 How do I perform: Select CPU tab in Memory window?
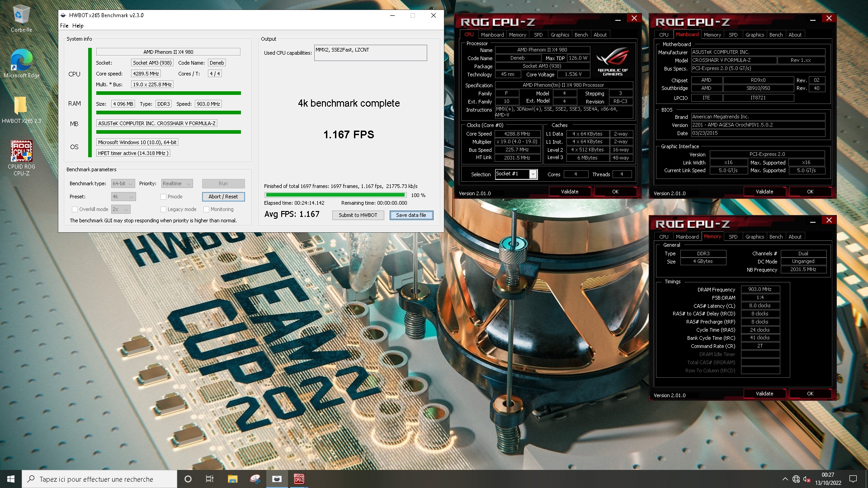pyautogui.click(x=664, y=237)
